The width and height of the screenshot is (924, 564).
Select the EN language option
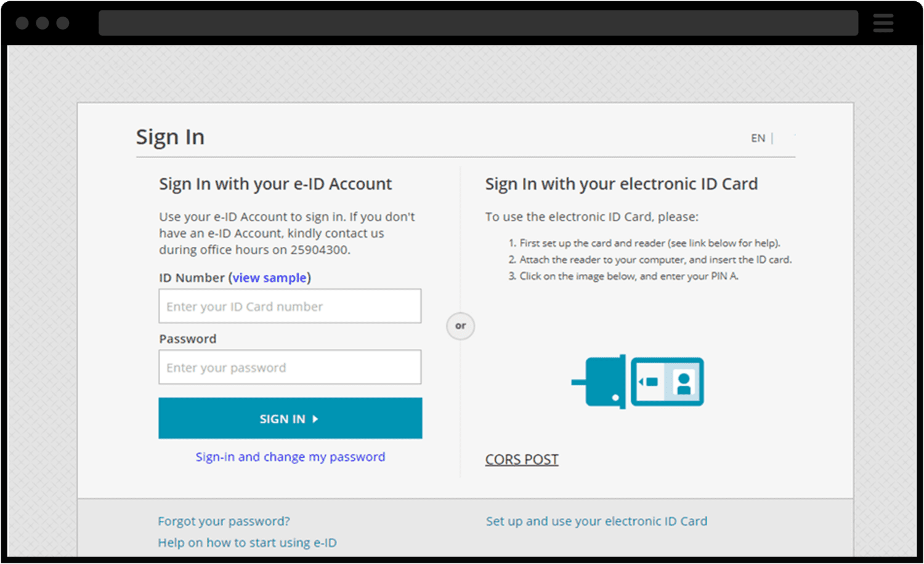[x=758, y=138]
